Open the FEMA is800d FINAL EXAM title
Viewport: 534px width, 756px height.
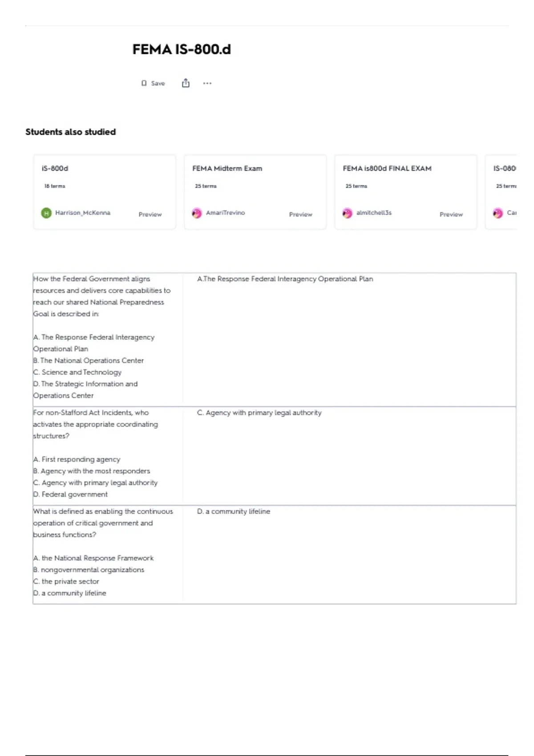click(x=387, y=169)
